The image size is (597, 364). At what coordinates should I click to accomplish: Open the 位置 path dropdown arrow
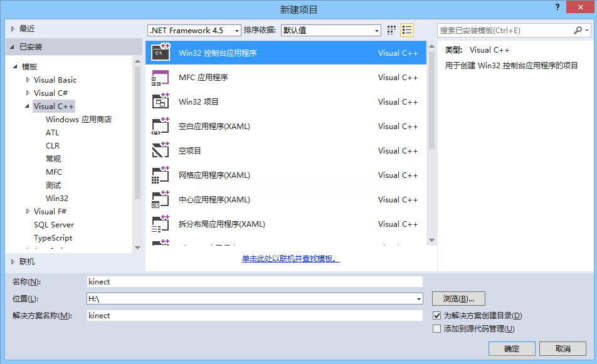click(x=419, y=299)
